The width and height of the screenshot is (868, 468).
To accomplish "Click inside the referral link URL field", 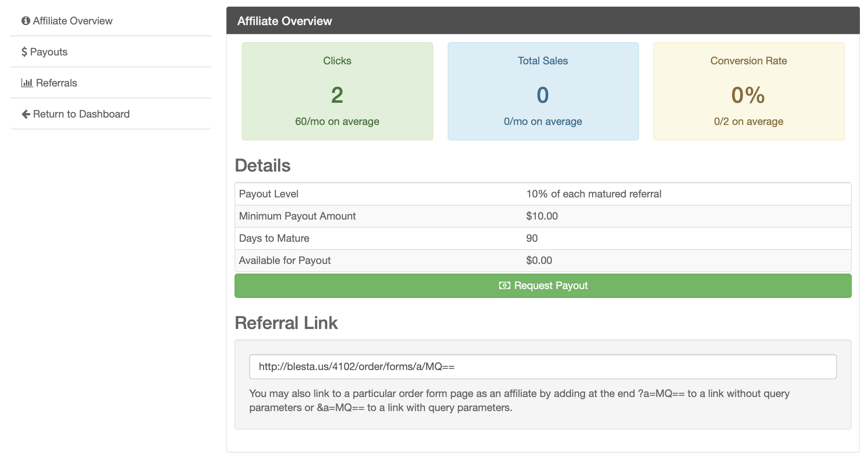I will point(543,367).
